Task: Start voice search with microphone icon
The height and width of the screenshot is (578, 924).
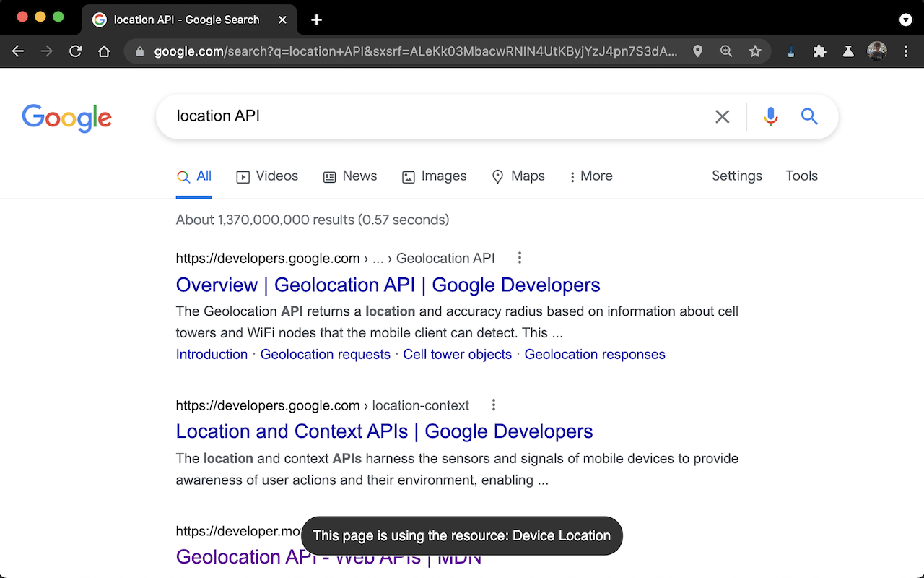Action: [771, 116]
